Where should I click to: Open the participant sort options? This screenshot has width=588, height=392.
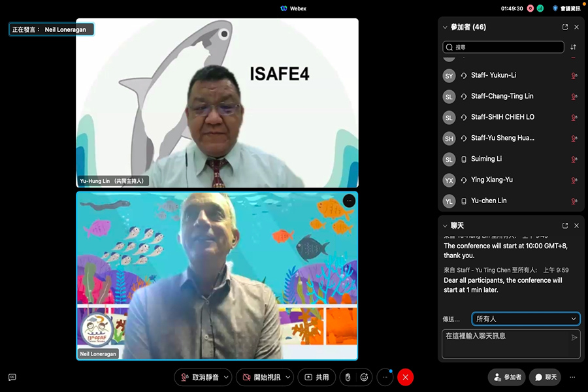coord(574,47)
